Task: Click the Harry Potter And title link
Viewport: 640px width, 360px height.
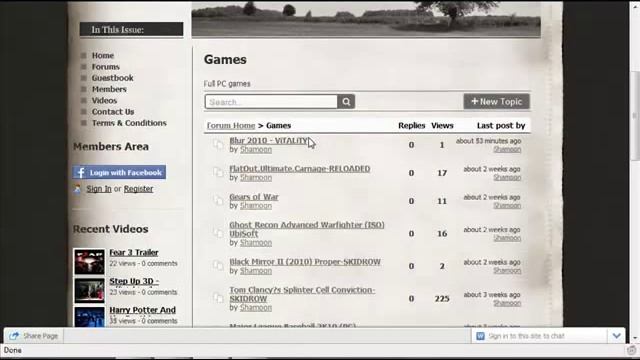Action: click(142, 310)
